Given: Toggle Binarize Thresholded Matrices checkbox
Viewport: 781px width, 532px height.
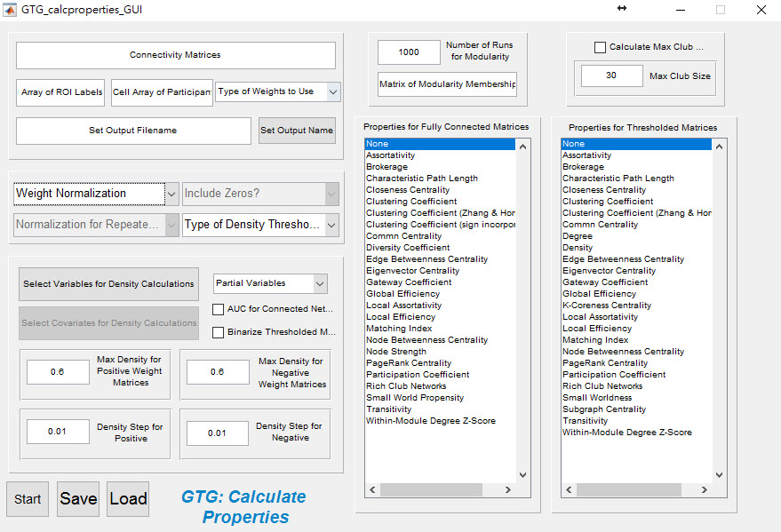Looking at the screenshot, I should [x=219, y=332].
